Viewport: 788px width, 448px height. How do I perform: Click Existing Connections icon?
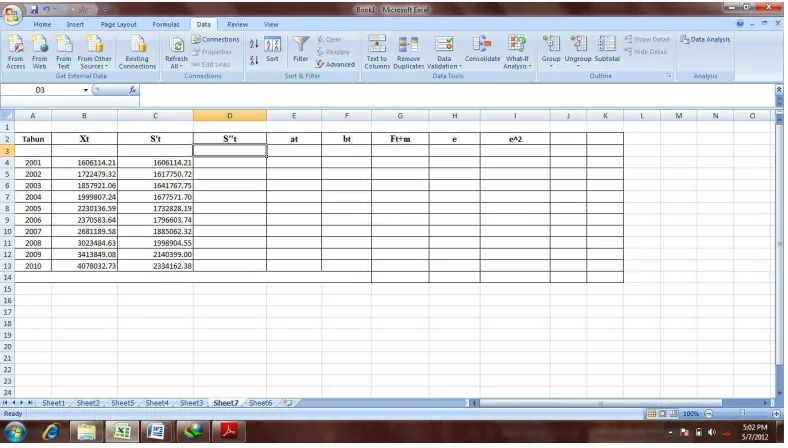(137, 52)
